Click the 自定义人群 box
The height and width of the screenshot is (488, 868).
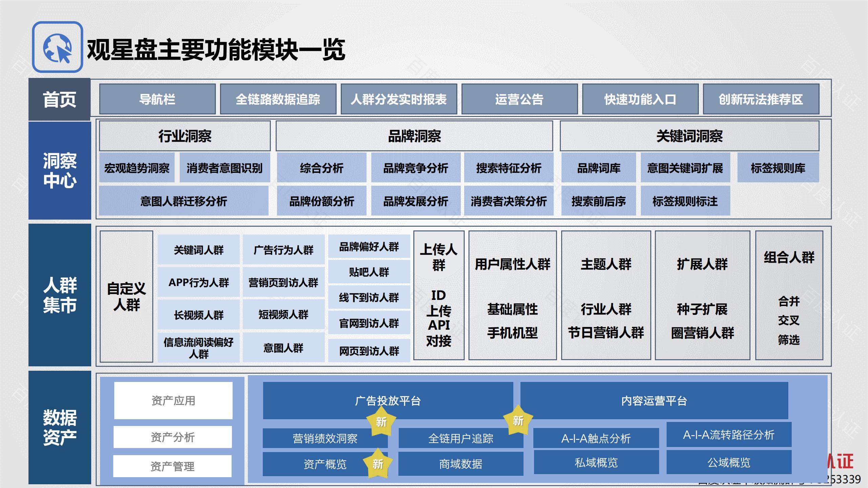tap(126, 297)
